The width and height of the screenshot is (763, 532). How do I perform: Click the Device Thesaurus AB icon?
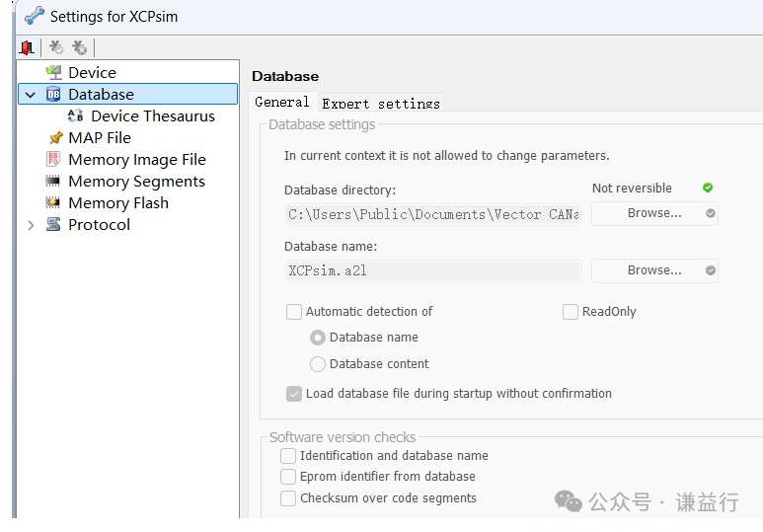75,115
